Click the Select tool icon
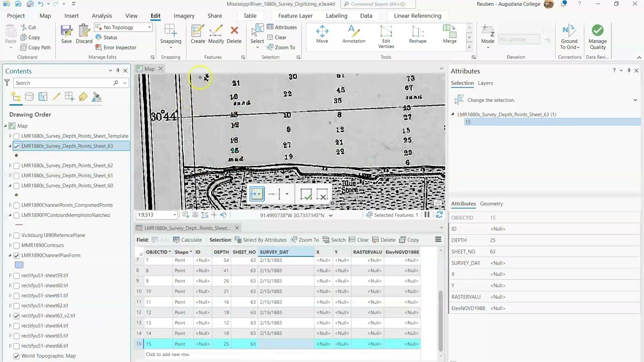The height and width of the screenshot is (362, 644). 257,31
